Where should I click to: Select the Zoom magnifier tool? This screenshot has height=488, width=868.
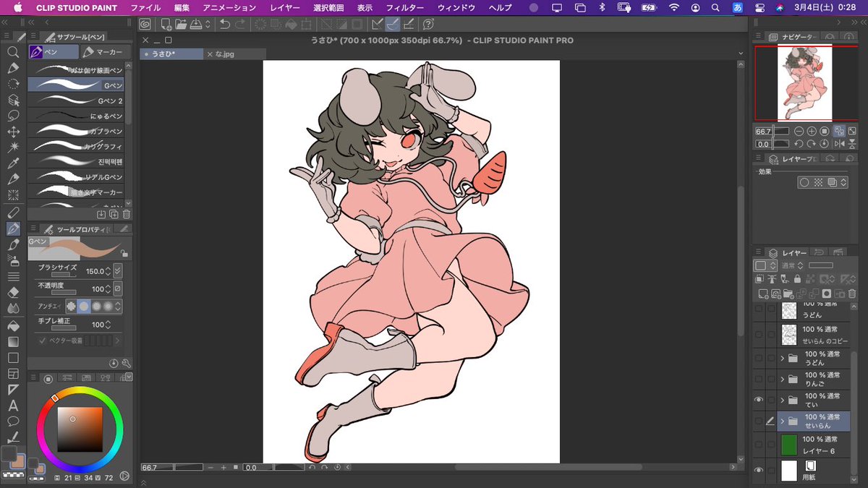tap(13, 52)
